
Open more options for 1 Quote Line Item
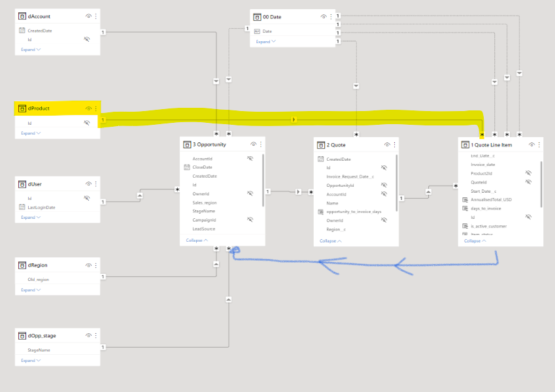[539, 144]
